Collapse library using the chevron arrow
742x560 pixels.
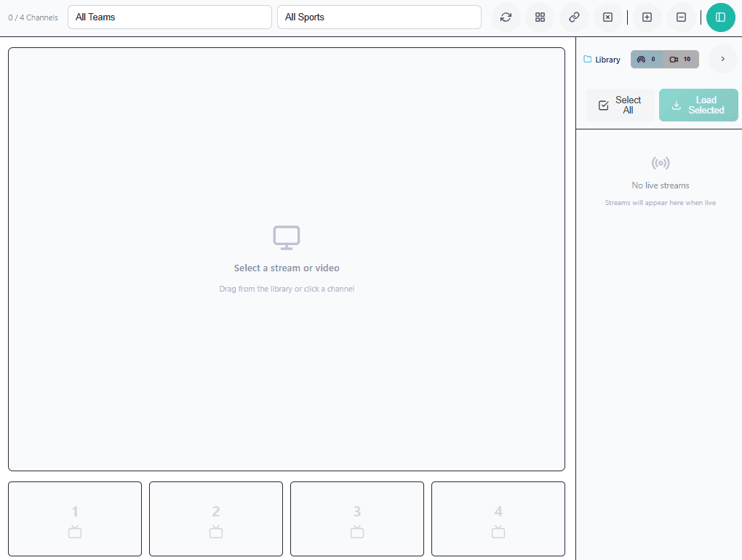722,59
